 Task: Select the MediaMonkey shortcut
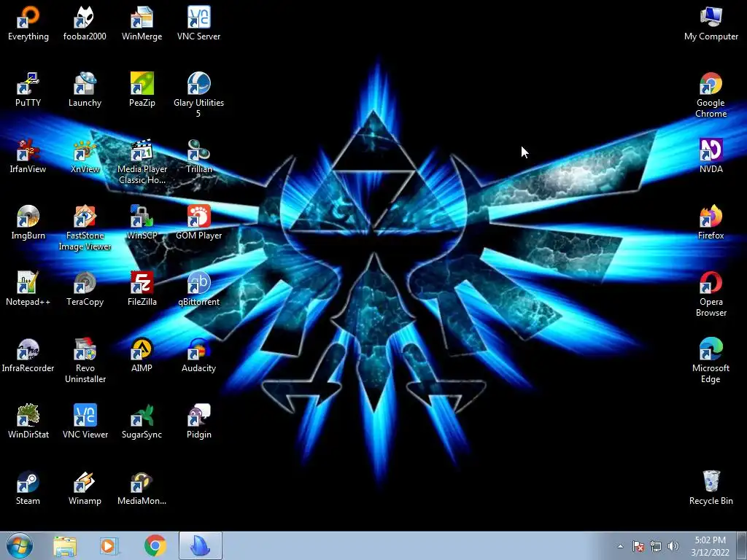point(142,488)
